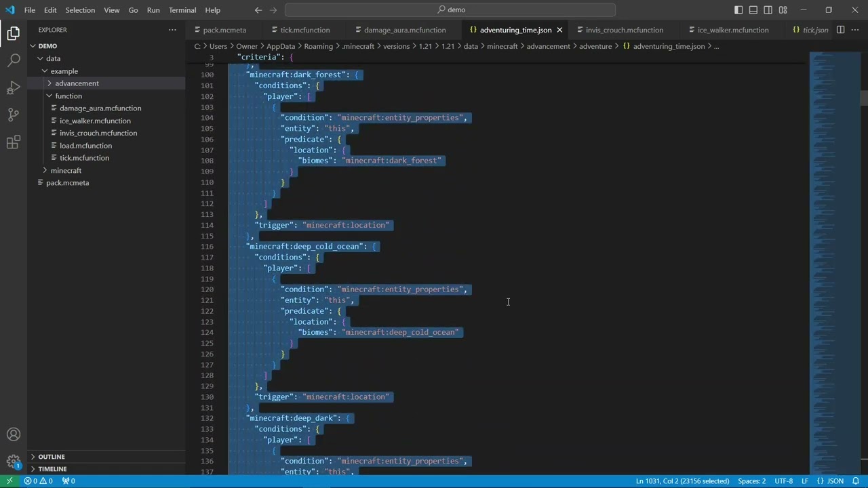Toggle the primary side bar layout icon
The image size is (868, 488).
tap(738, 10)
